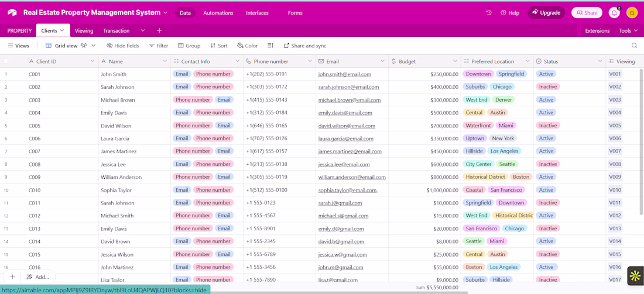
Task: Open the Status column menu arrow
Action: click(600, 61)
